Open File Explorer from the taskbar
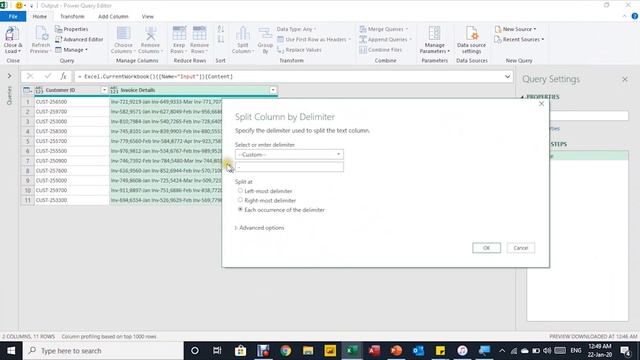This screenshot has width=640, height=360. [308, 351]
